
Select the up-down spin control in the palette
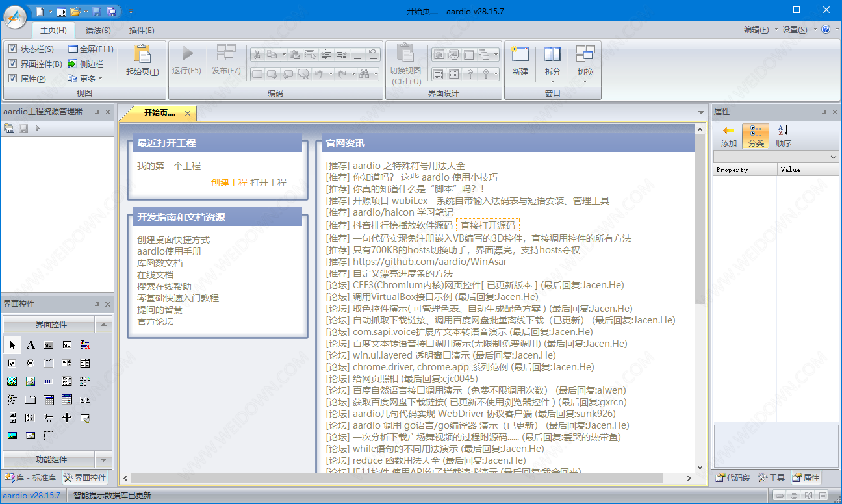[12, 418]
